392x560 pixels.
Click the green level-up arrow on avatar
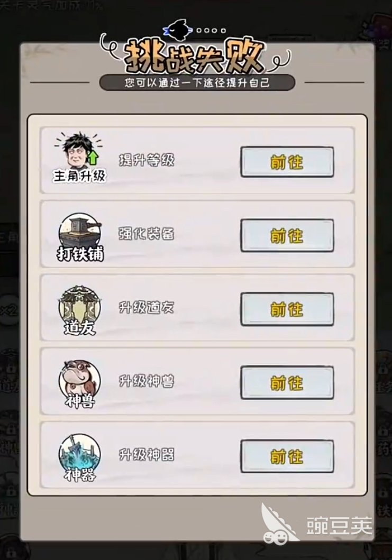tap(93, 158)
